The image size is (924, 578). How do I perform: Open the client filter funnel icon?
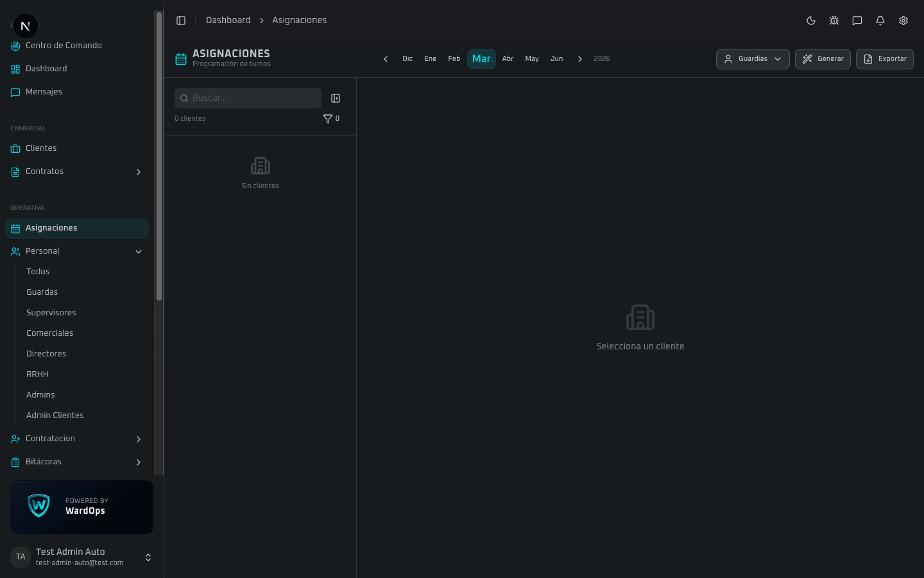[328, 119]
